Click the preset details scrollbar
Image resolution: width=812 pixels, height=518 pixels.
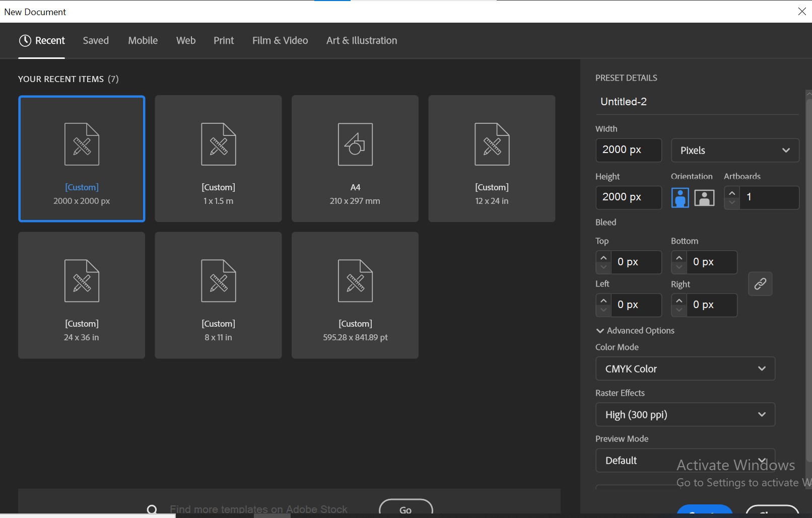pos(808,279)
